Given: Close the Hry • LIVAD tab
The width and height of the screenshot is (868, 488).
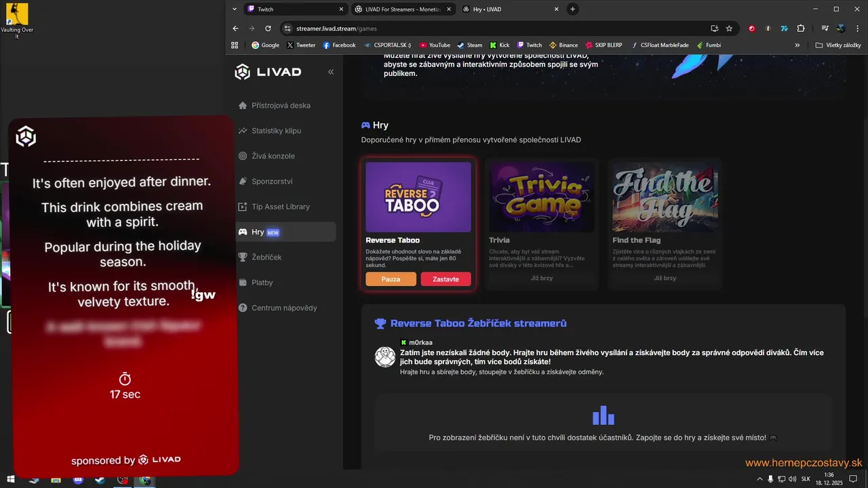Looking at the screenshot, I should coord(557,9).
